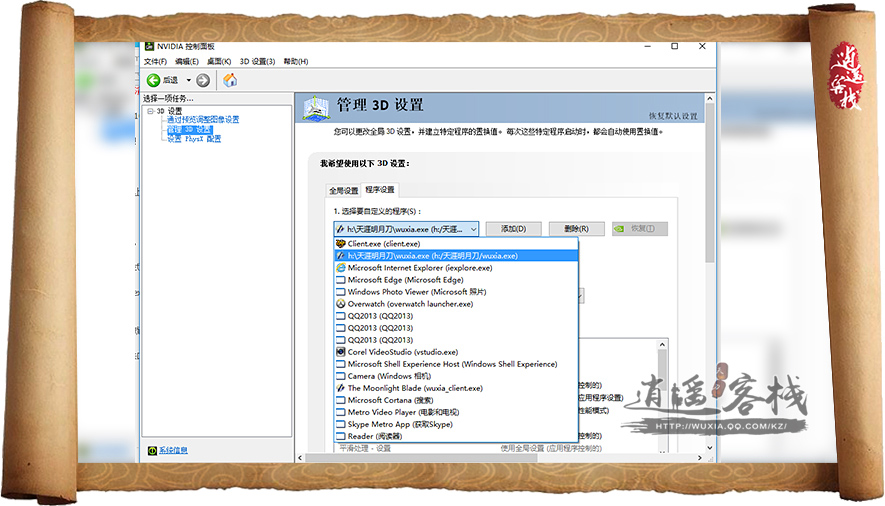Select the Microsoft Edge icon entry
The width and height of the screenshot is (885, 506).
pos(340,280)
